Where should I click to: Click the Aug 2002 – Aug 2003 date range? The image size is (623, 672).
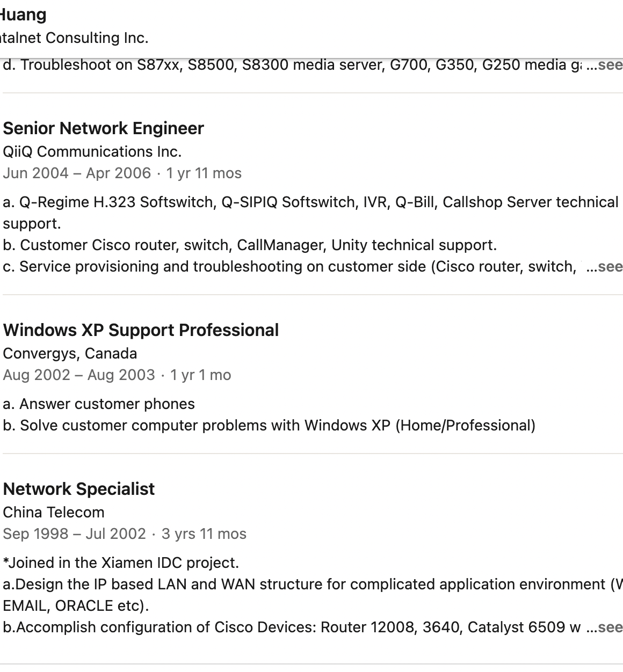79,375
